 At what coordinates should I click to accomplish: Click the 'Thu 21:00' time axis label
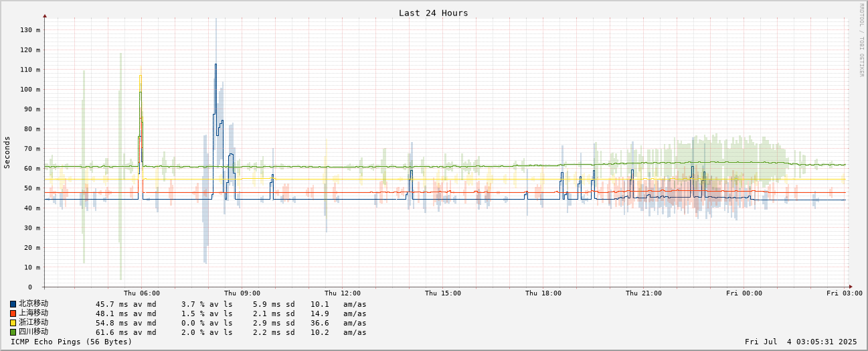click(644, 293)
